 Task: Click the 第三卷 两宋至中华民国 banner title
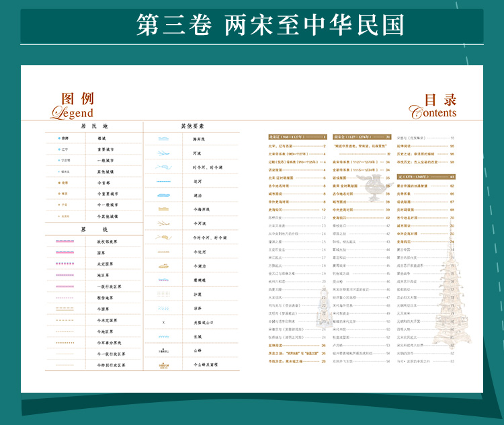click(x=270, y=25)
